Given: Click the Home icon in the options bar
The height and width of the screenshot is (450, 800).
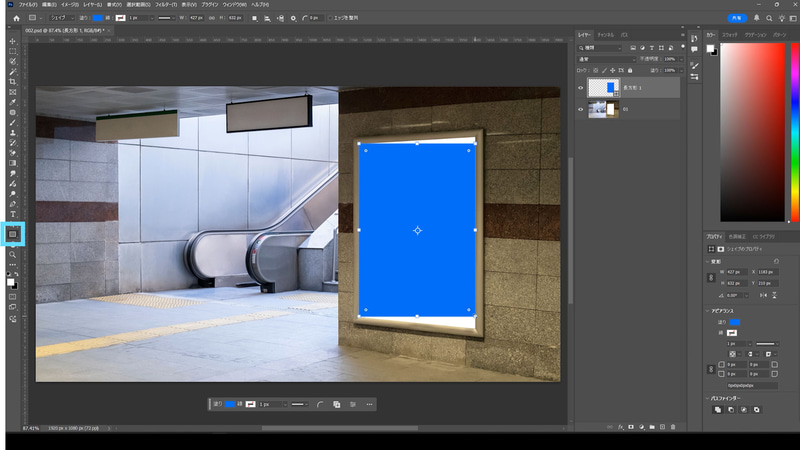Looking at the screenshot, I should coord(16,18).
